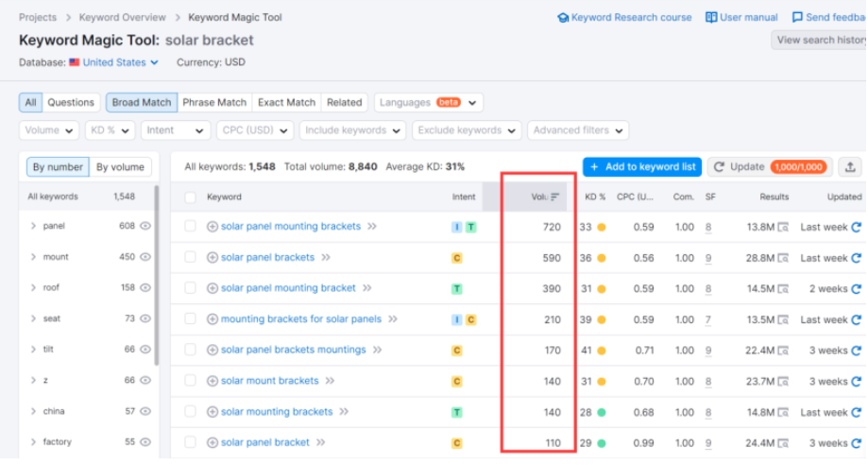Screen dimensions: 868x465
Task: Toggle eye icon for the 'panel' group
Action: point(145,227)
